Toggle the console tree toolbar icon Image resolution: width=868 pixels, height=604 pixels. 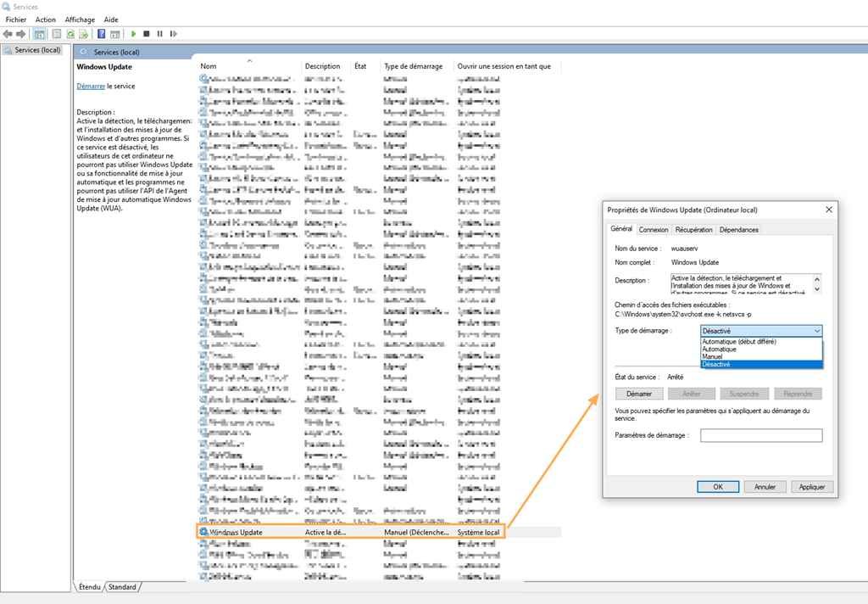click(39, 34)
